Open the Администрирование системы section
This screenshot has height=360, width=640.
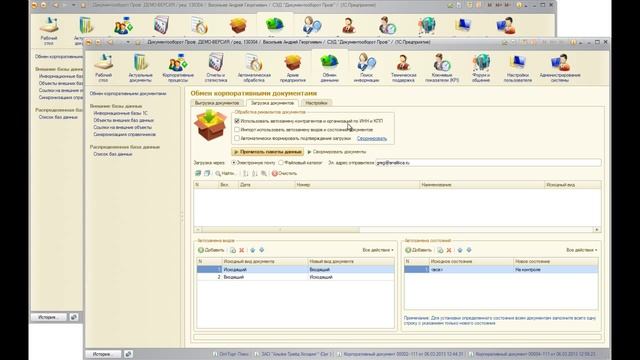click(560, 68)
